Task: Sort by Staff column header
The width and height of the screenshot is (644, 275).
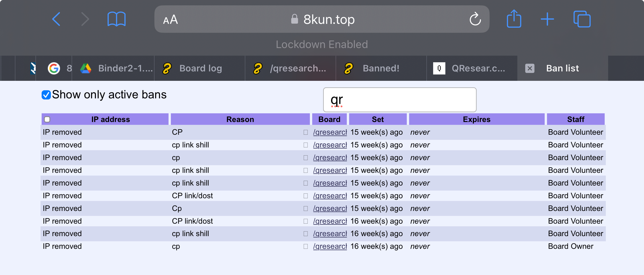Action: [576, 119]
